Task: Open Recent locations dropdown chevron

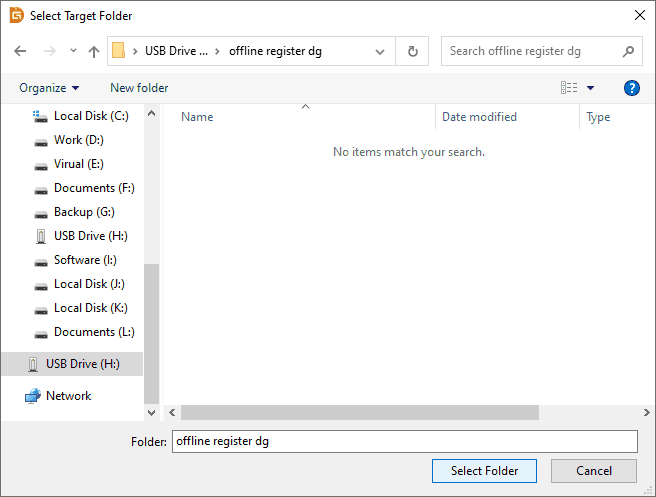Action: point(72,51)
